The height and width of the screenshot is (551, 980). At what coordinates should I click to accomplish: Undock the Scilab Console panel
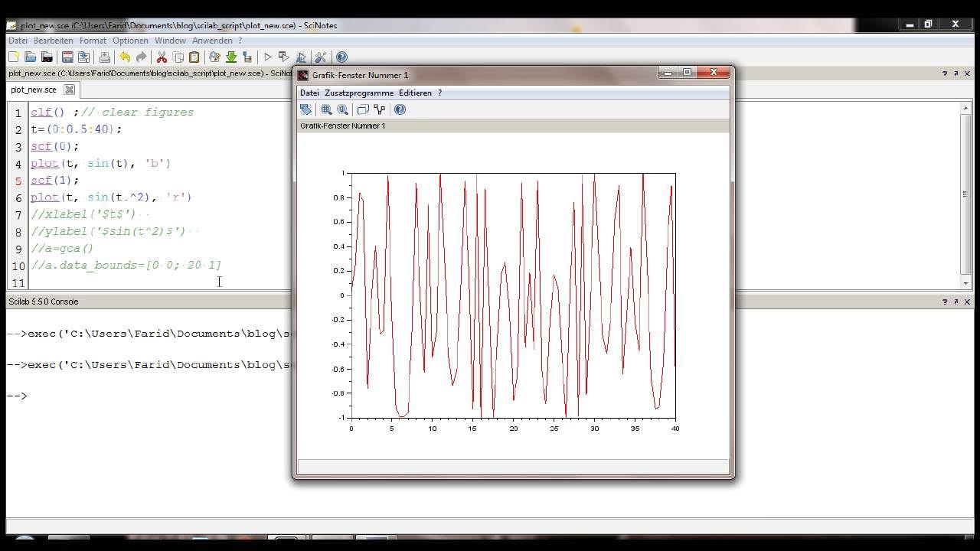point(955,302)
